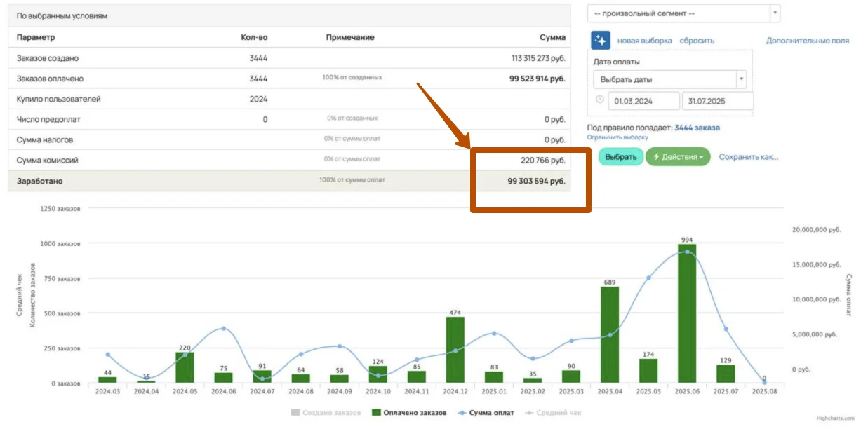Toggle Создано заказов legend series

(326, 413)
